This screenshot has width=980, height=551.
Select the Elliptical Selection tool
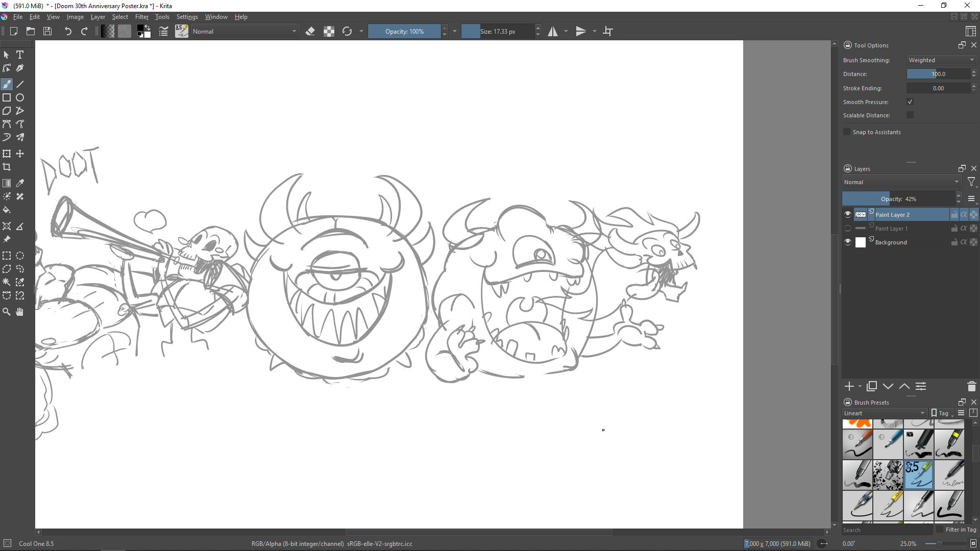(x=20, y=256)
